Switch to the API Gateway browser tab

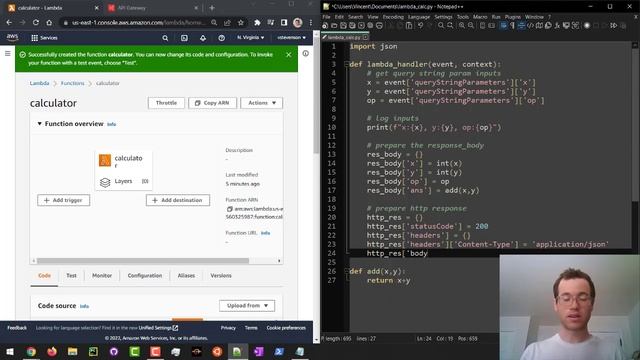pos(153,8)
